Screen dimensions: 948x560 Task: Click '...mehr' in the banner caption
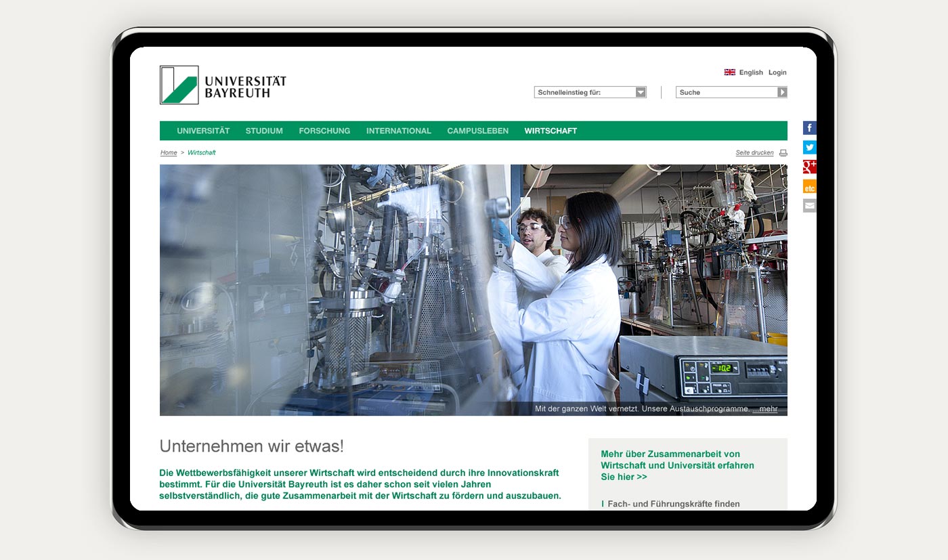[765, 409]
